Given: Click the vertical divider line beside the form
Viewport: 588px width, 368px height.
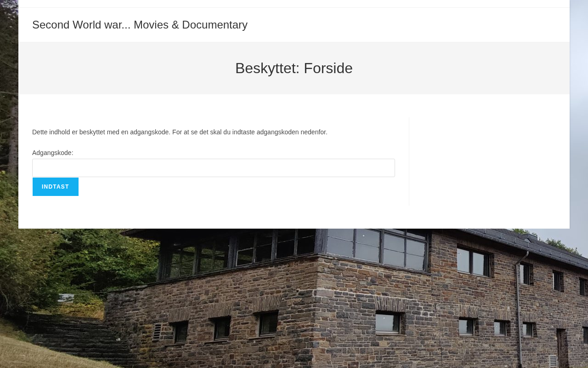Looking at the screenshot, I should point(409,161).
